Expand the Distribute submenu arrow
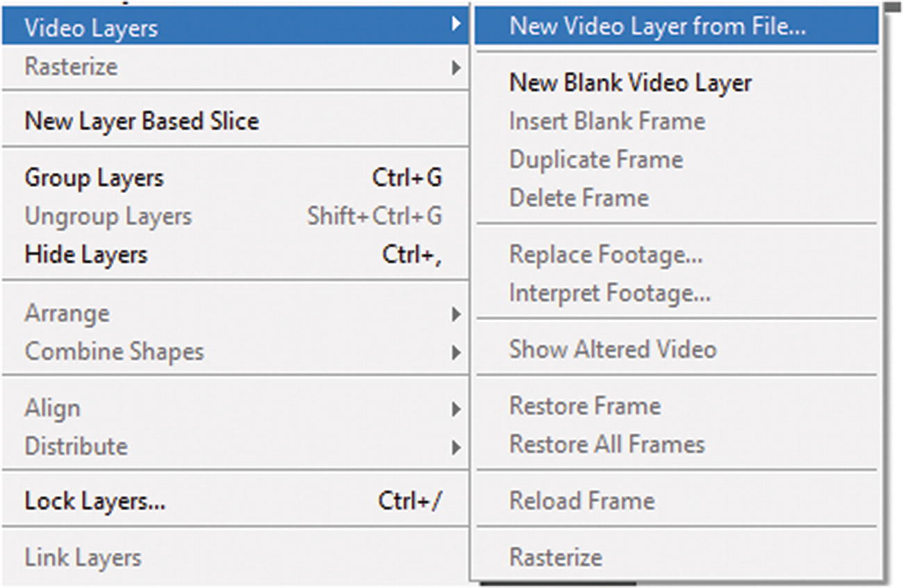Screen dimensions: 903x588 tap(456, 446)
